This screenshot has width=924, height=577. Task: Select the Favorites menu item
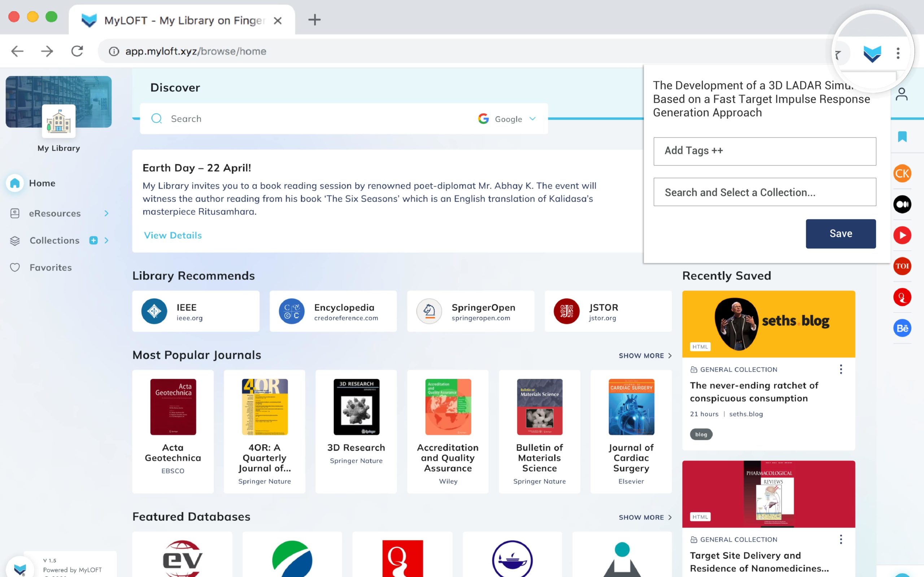(x=51, y=268)
